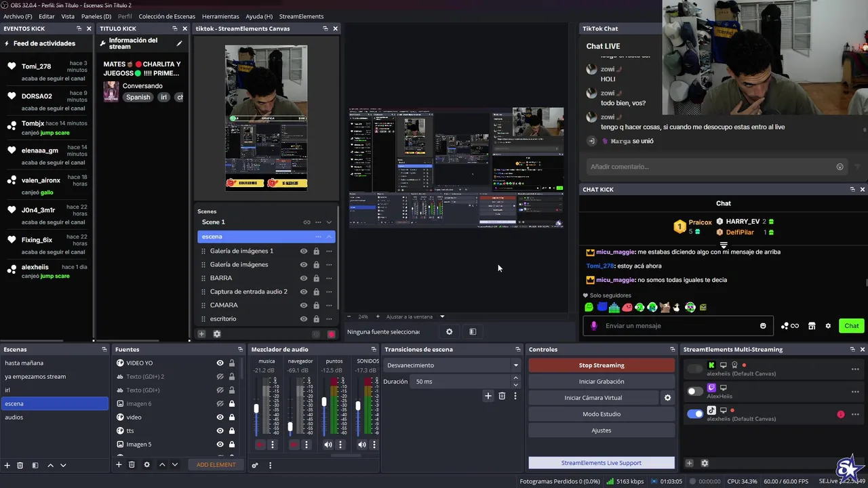The height and width of the screenshot is (488, 868).
Task: Collapse the escena group in Canvas Scenes
Action: (x=329, y=237)
